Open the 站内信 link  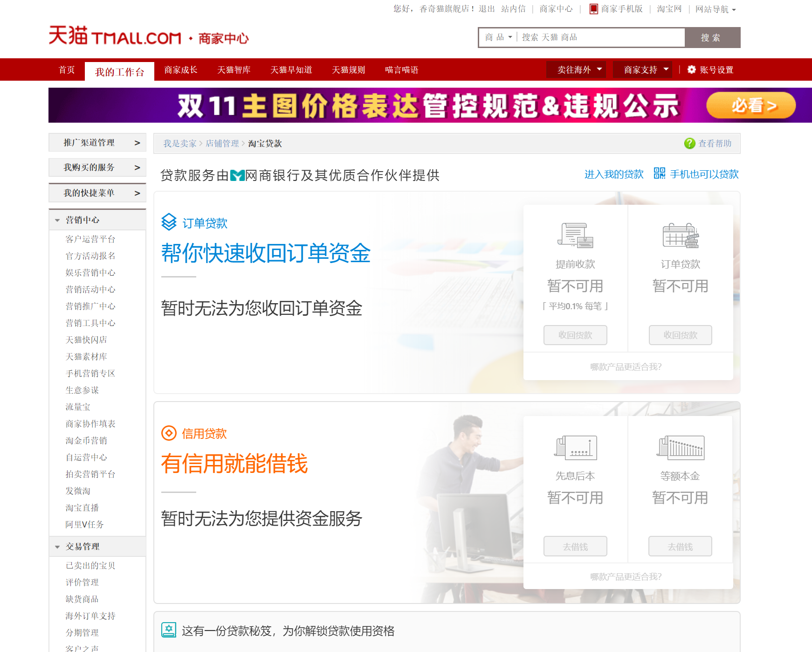pos(513,9)
